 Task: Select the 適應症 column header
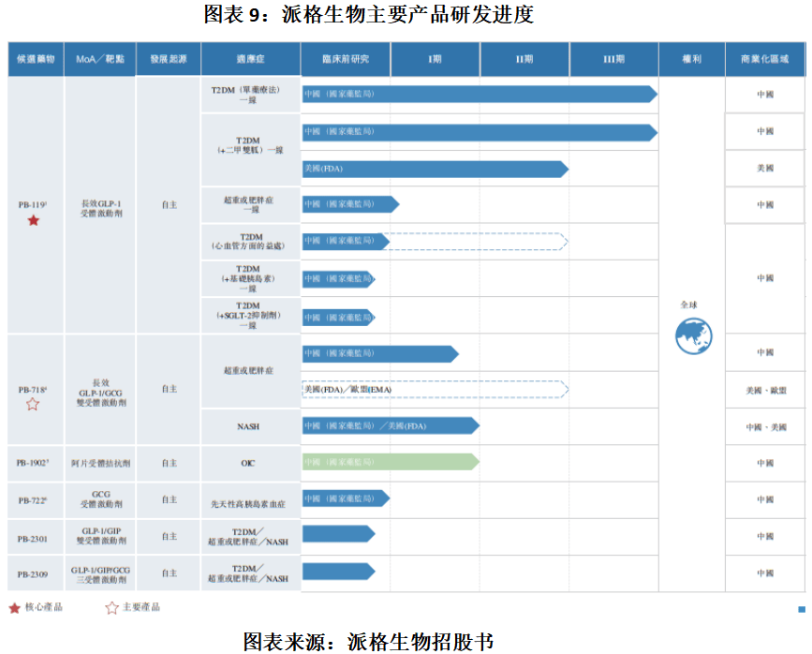[251, 59]
